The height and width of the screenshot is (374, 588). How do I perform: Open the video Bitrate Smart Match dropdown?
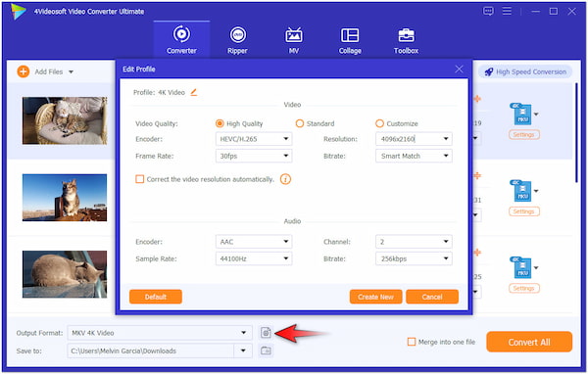coord(414,156)
